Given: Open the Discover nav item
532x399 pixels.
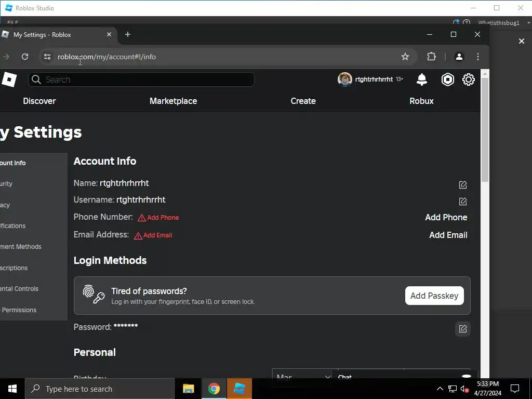Looking at the screenshot, I should pos(39,101).
